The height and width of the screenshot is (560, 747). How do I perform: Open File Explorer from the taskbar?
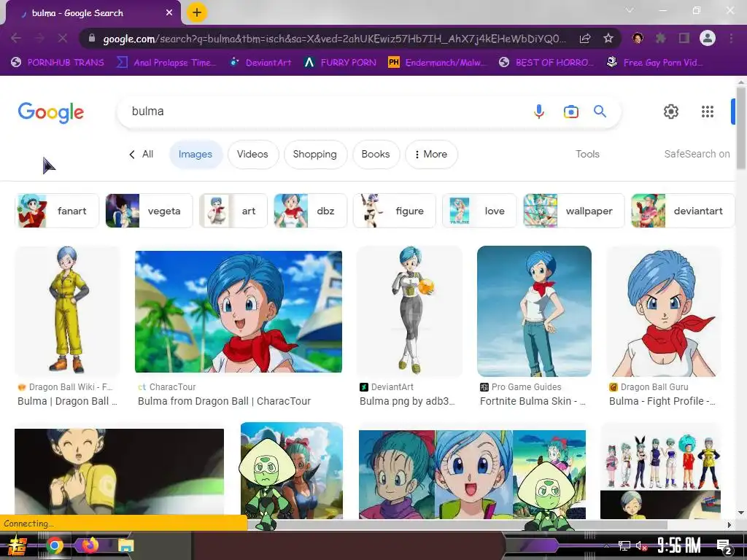pyautogui.click(x=125, y=545)
